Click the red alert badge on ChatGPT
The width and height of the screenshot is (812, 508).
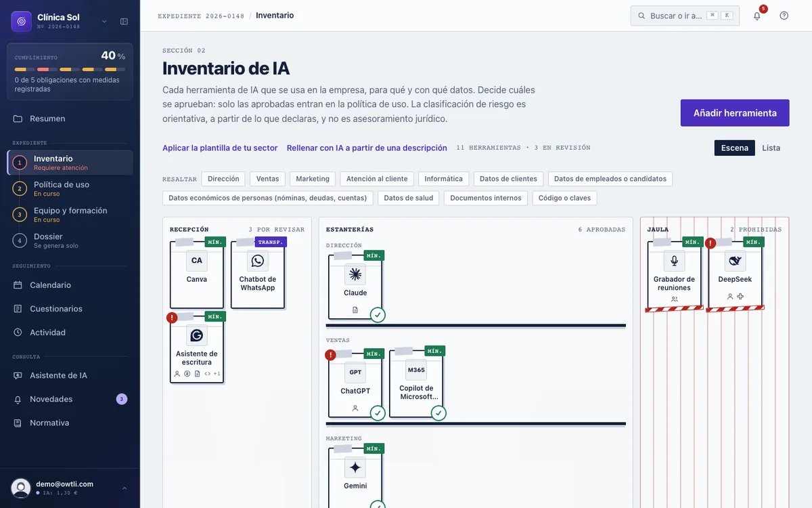coord(330,355)
